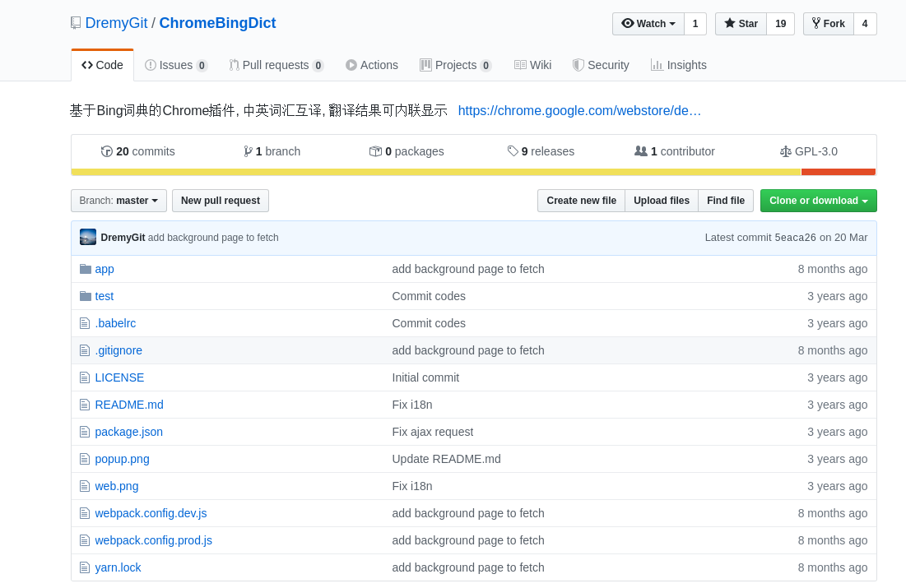Click the file icon next to web.png

(85, 486)
